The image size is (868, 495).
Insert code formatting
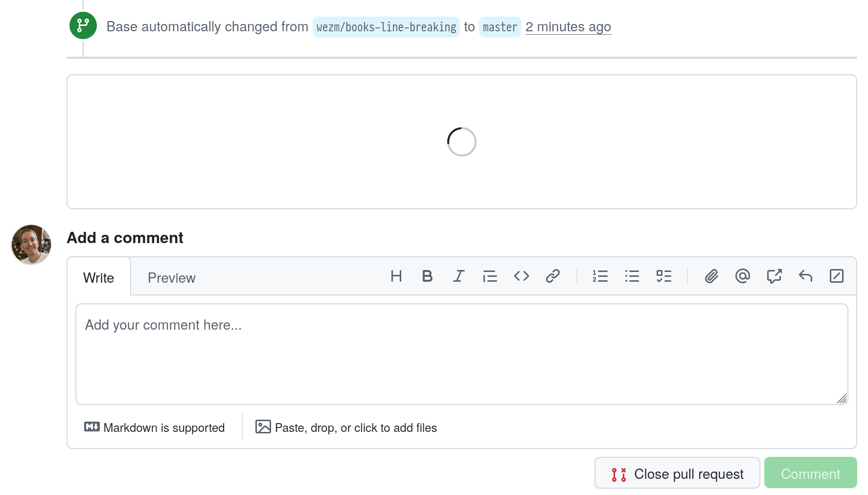[x=521, y=276]
